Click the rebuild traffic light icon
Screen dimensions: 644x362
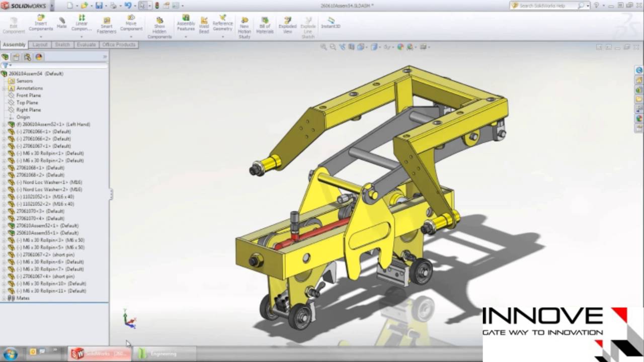pos(157,6)
